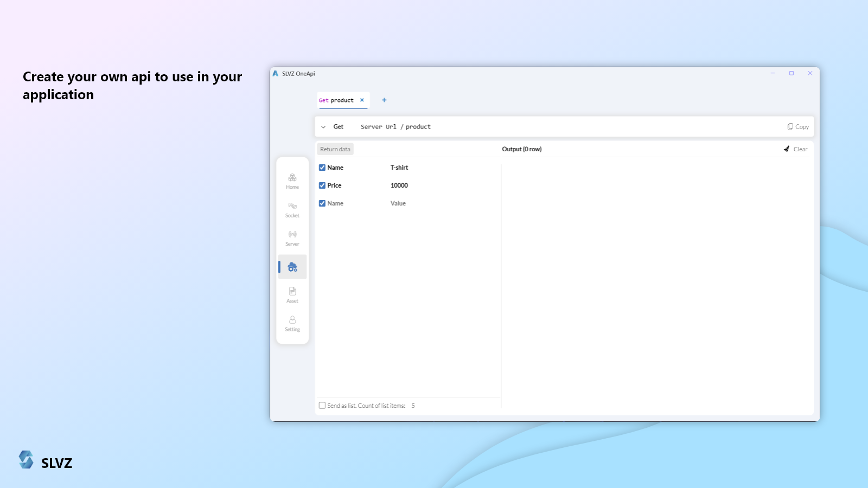Uncheck the first Name field checkbox
This screenshot has width=868, height=488.
[322, 168]
